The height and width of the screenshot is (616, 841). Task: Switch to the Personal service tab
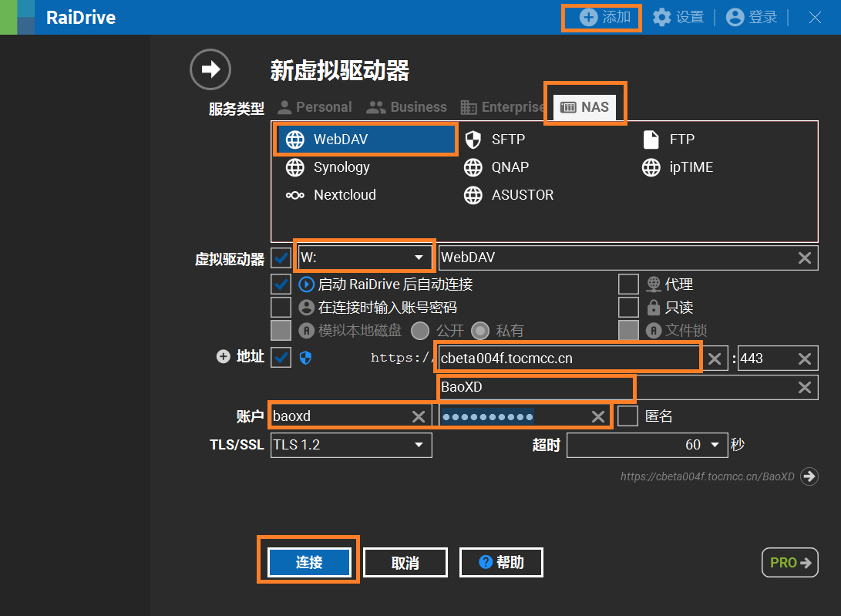point(315,107)
